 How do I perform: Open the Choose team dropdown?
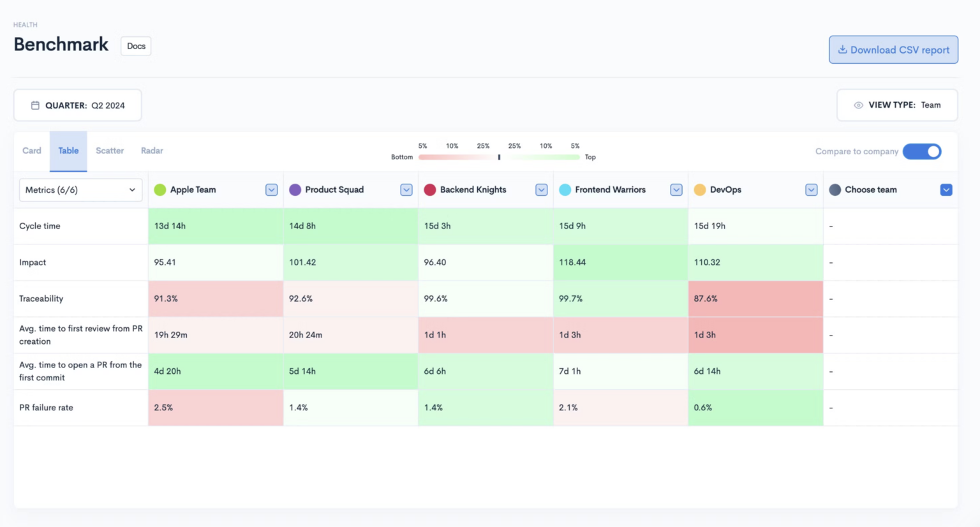pyautogui.click(x=946, y=189)
